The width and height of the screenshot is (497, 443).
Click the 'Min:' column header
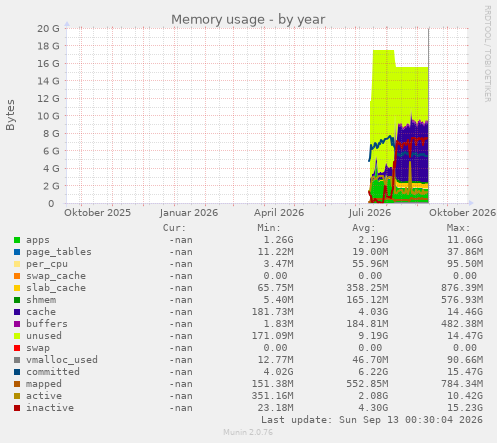[x=269, y=228]
